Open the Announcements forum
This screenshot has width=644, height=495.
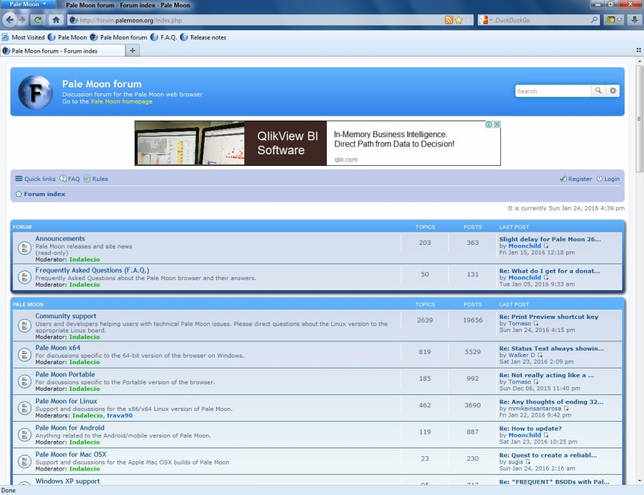[60, 239]
